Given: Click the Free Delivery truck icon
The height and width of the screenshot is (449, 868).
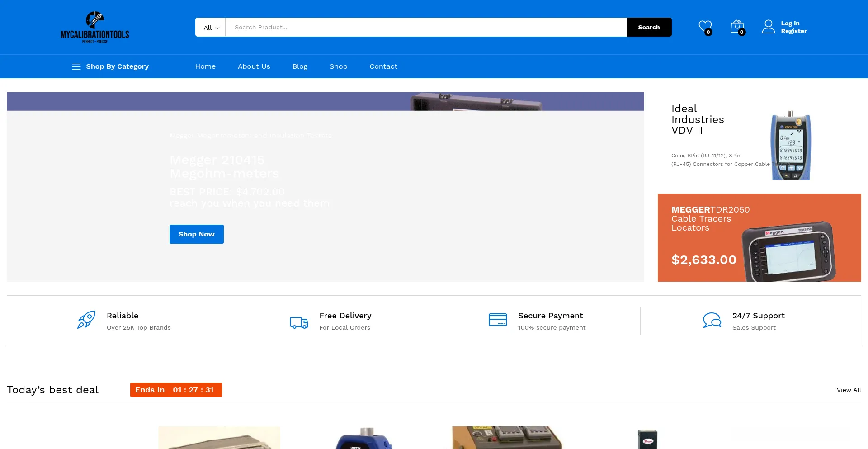Looking at the screenshot, I should coord(299,322).
